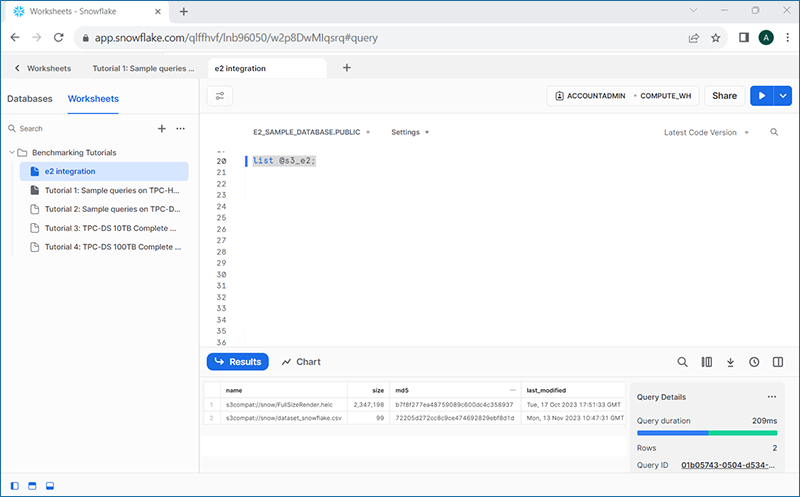Open the ACCOUNTADMIN COMPUTE_WH role selector
The height and width of the screenshot is (497, 800).
pos(623,96)
